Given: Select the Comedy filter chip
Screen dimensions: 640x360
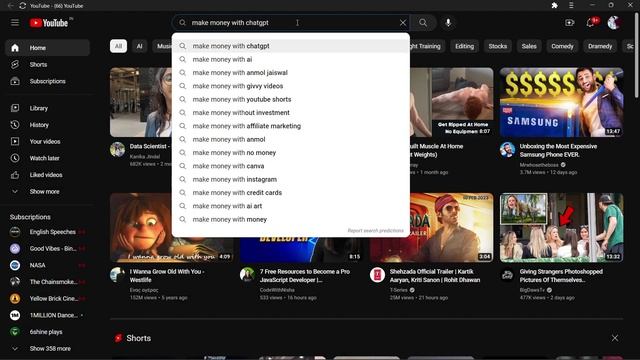Looking at the screenshot, I should tap(562, 46).
